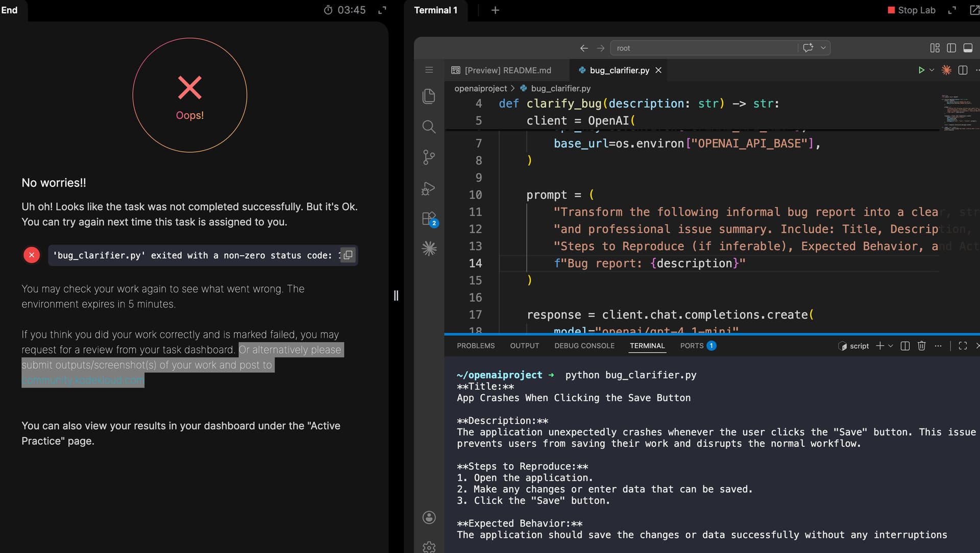980x553 pixels.
Task: Copy the error message with copy icon
Action: tap(348, 255)
